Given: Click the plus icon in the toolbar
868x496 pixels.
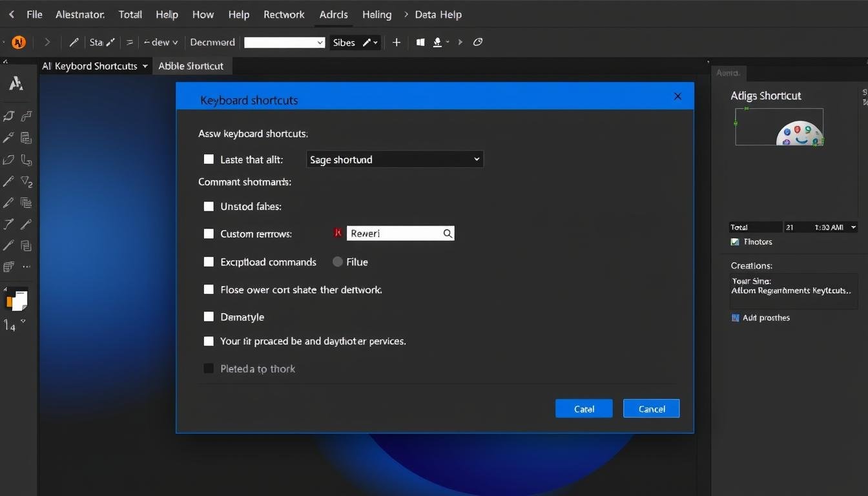Looking at the screenshot, I should pyautogui.click(x=397, y=43).
